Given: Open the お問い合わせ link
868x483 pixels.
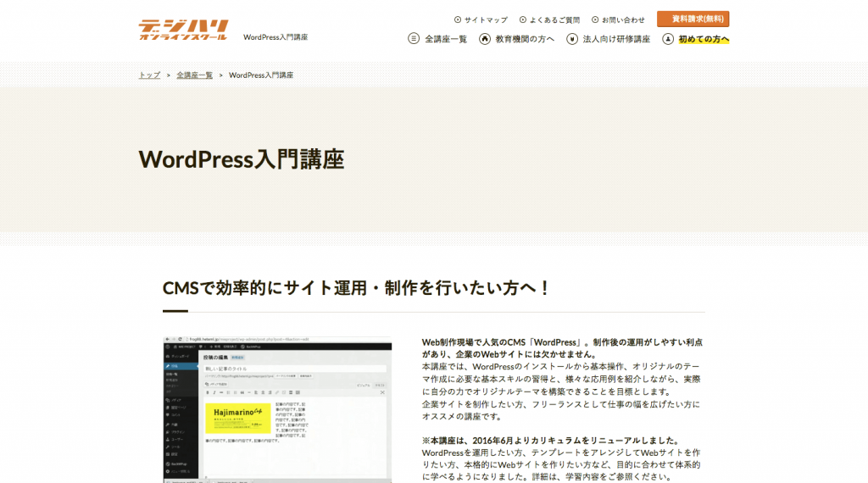Looking at the screenshot, I should 623,20.
